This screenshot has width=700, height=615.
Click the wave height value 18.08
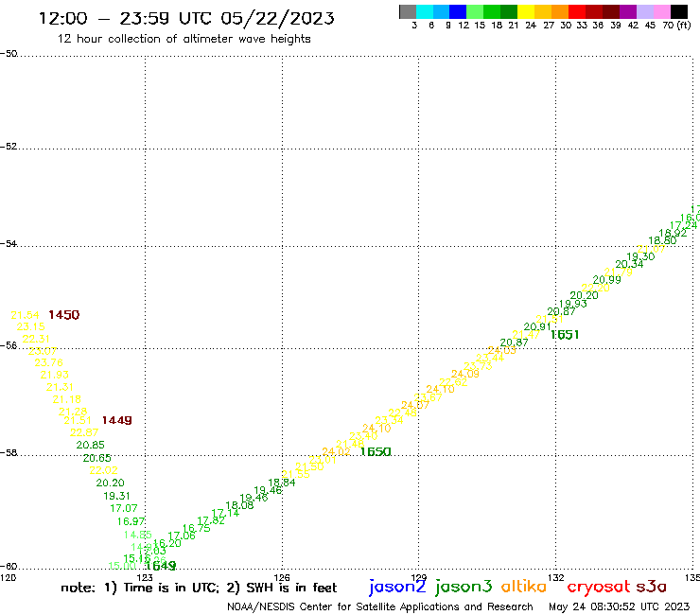[x=239, y=505]
